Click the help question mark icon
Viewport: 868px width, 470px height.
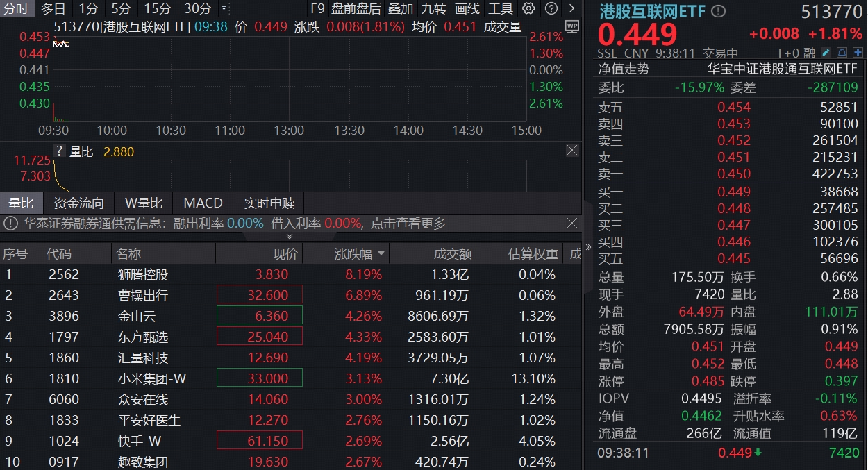pyautogui.click(x=551, y=9)
